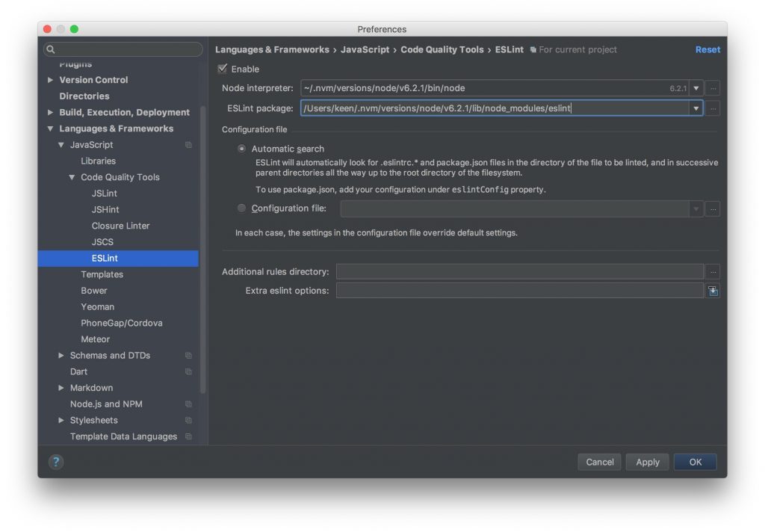Click the Apply button
765x532 pixels.
[x=648, y=462]
